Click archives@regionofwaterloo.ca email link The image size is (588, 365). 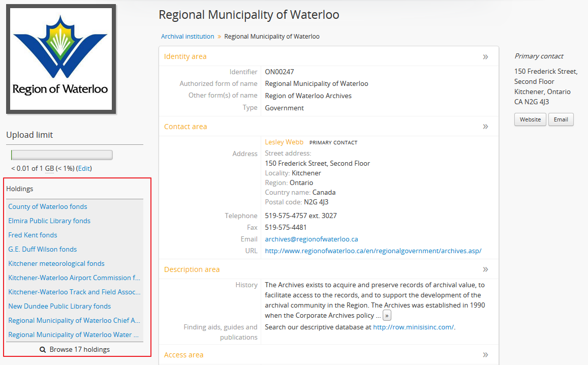311,239
